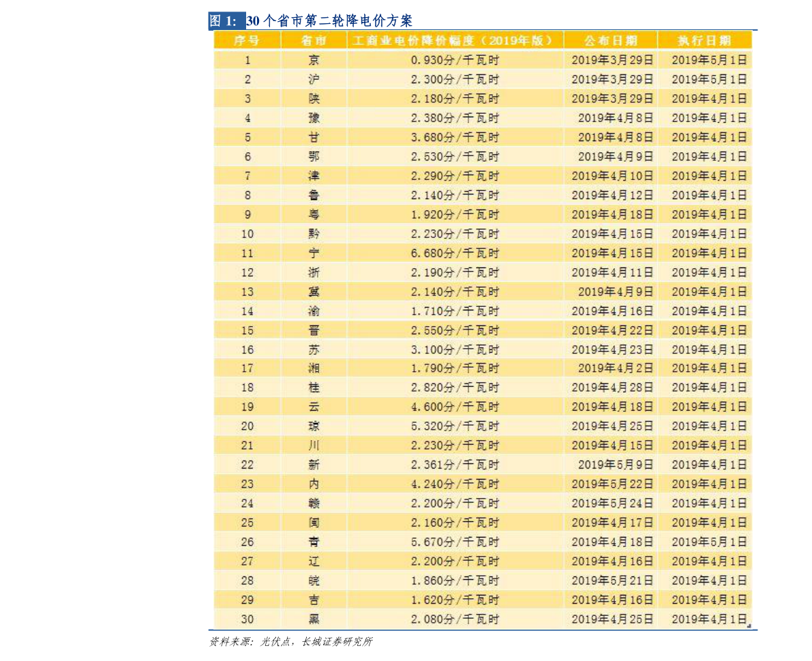Select the value "2.290分/千瓦时"
Screen dimensions: 812x661
coord(455,175)
